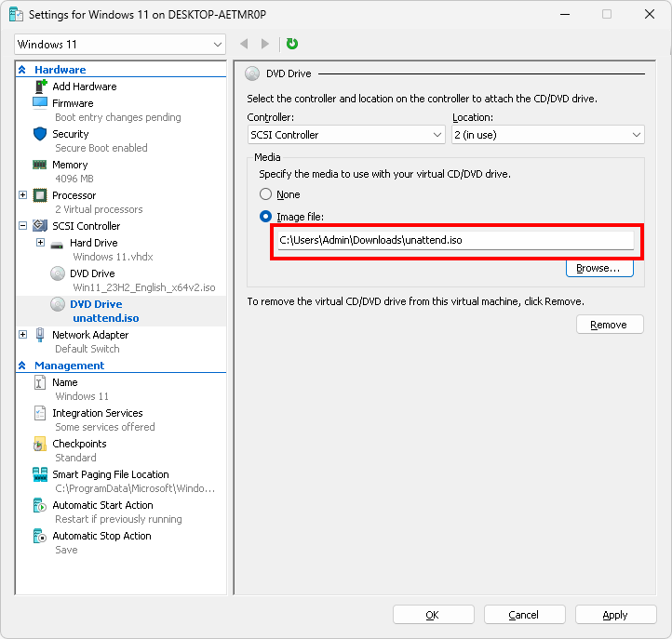Select Memory in the hardware tree

click(70, 165)
